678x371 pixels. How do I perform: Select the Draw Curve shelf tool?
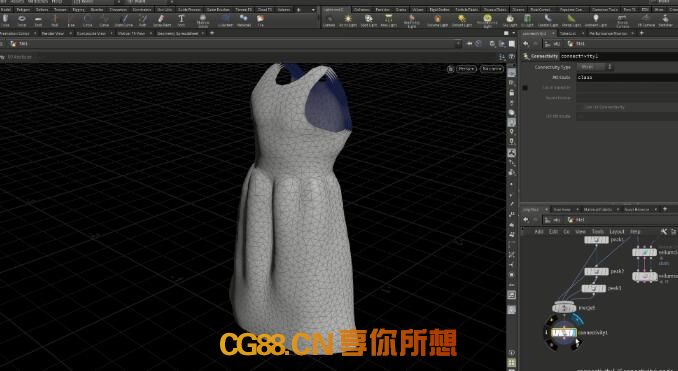(124, 20)
